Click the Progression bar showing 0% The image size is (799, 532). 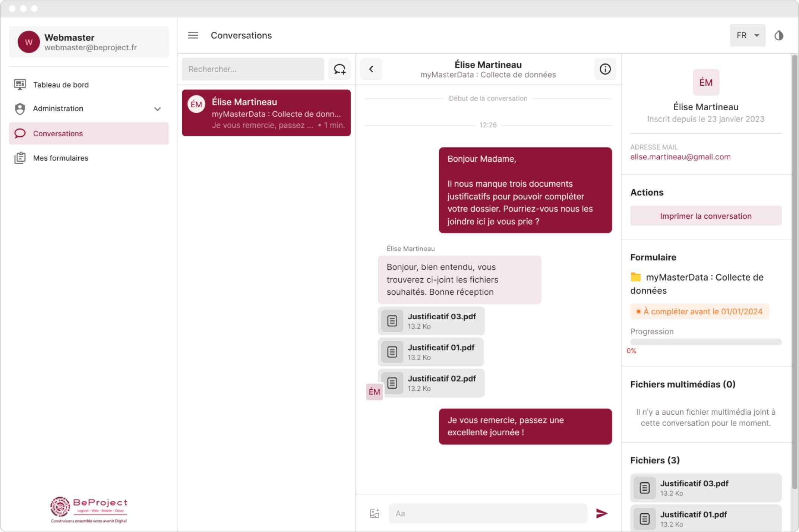pos(705,341)
